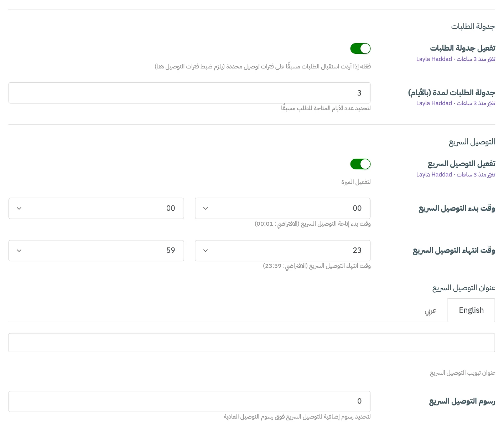Open Layla Haddad change link under تفعيل جدولة الطلبات

tap(456, 59)
